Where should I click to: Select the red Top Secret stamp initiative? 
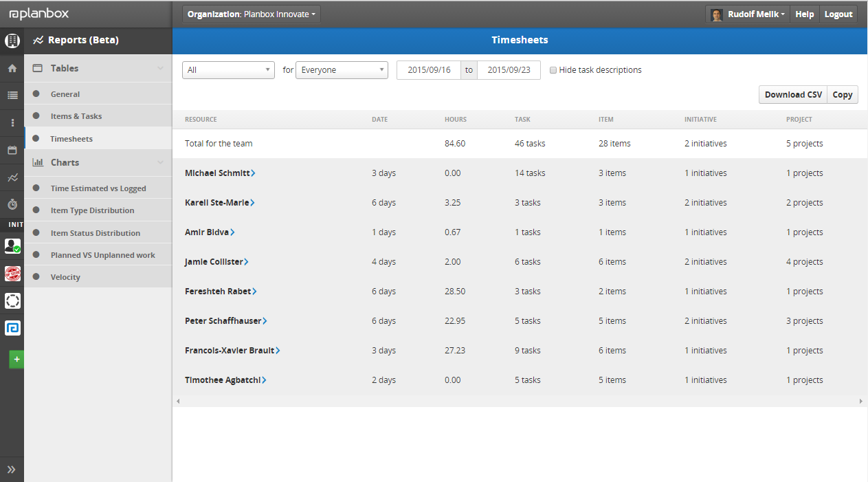(x=12, y=274)
